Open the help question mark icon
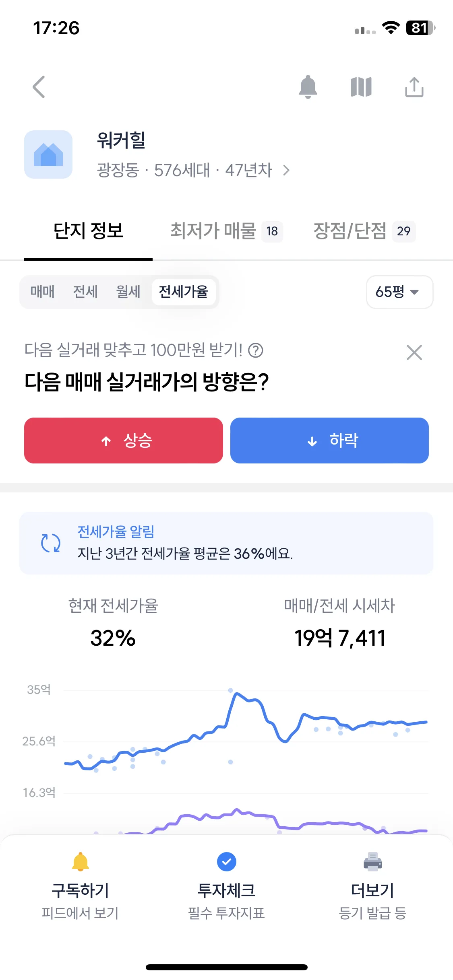 tap(256, 350)
